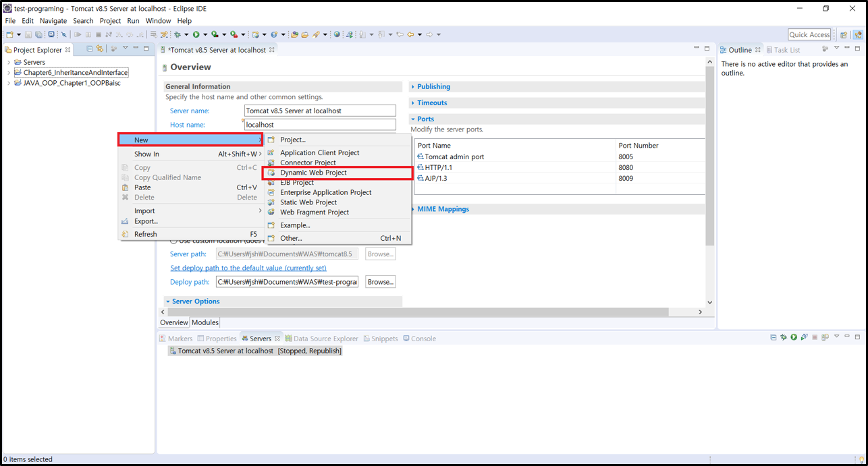Click the Dynamic Web Project icon in submenu
Image resolution: width=868 pixels, height=466 pixels.
[271, 173]
